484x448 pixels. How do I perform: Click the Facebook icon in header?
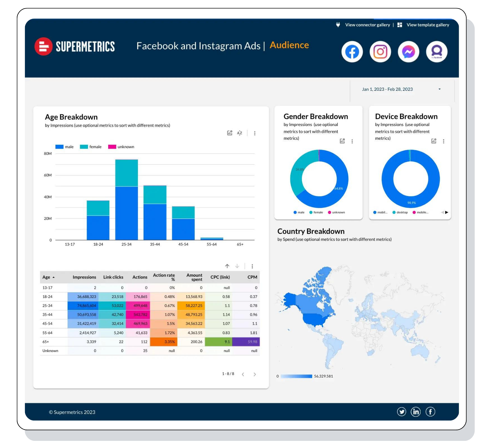click(x=352, y=52)
